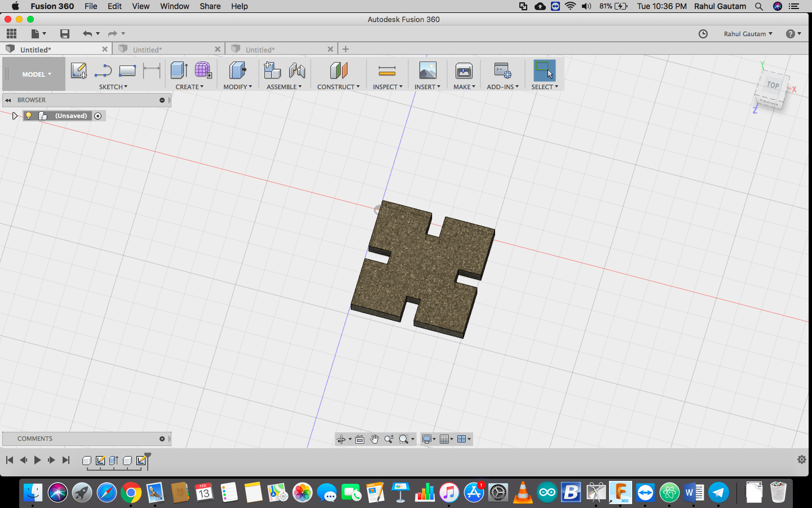Open the File menu in menu bar
The image size is (812, 508).
(91, 6)
